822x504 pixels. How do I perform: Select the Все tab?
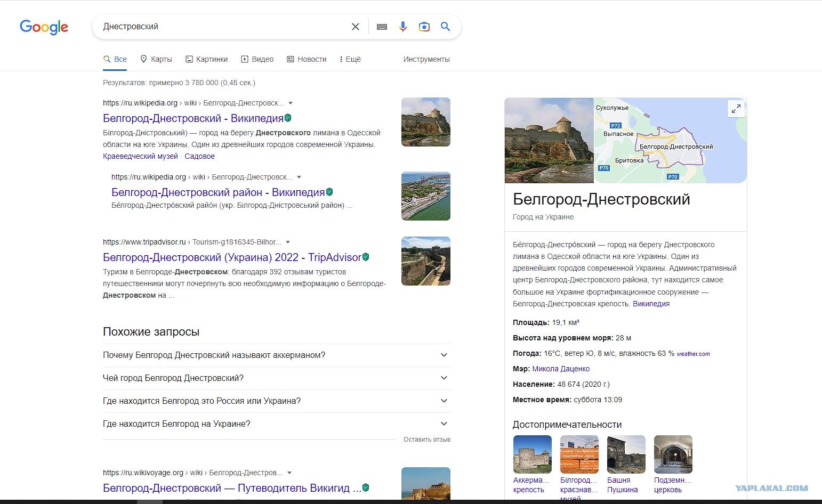pyautogui.click(x=115, y=59)
